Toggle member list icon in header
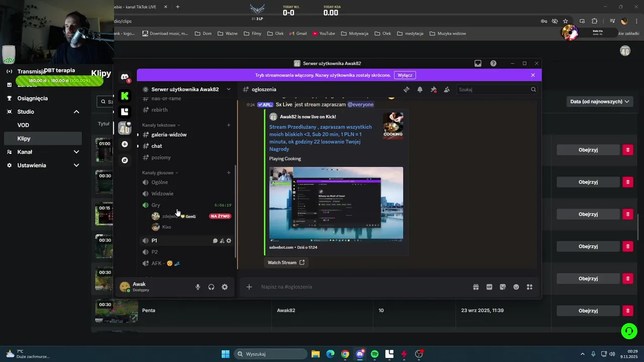 [x=447, y=89]
